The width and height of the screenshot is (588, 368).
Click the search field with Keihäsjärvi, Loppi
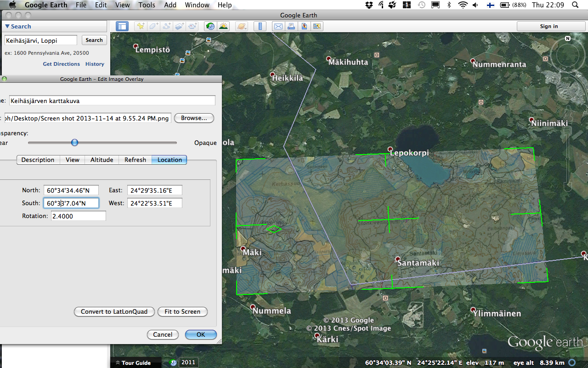pos(41,40)
